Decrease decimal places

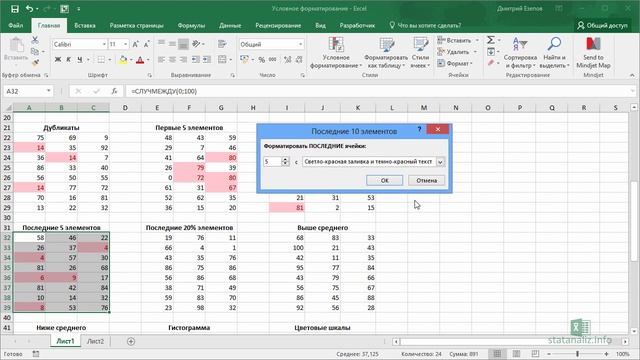[299, 60]
